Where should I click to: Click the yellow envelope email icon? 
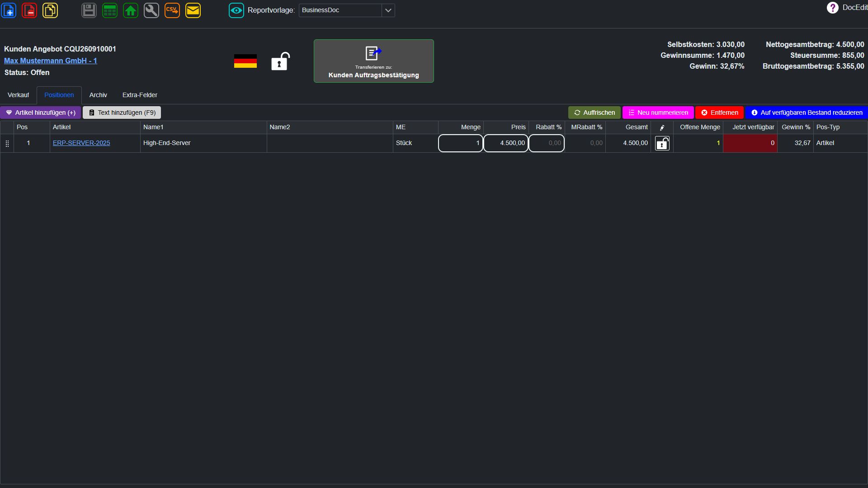click(193, 10)
